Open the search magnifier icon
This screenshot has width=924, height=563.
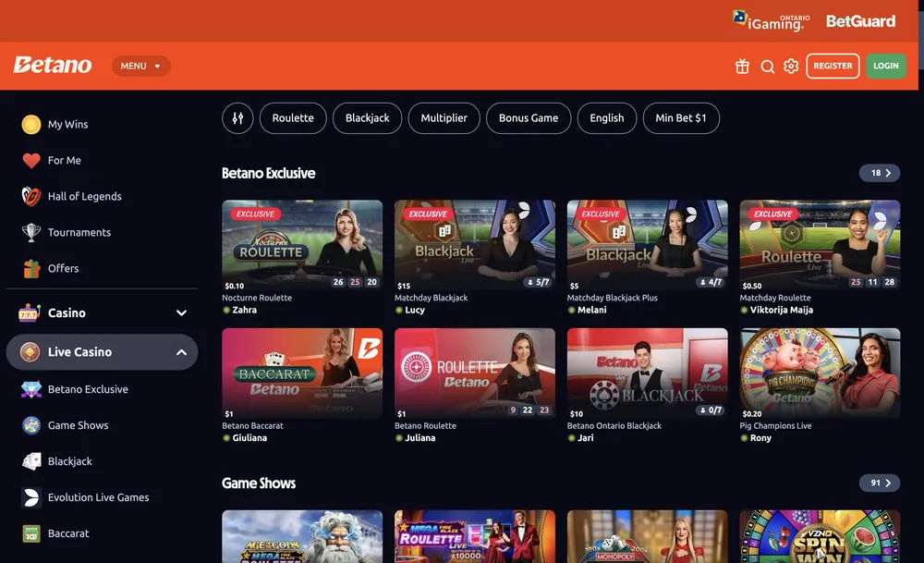pyautogui.click(x=767, y=67)
